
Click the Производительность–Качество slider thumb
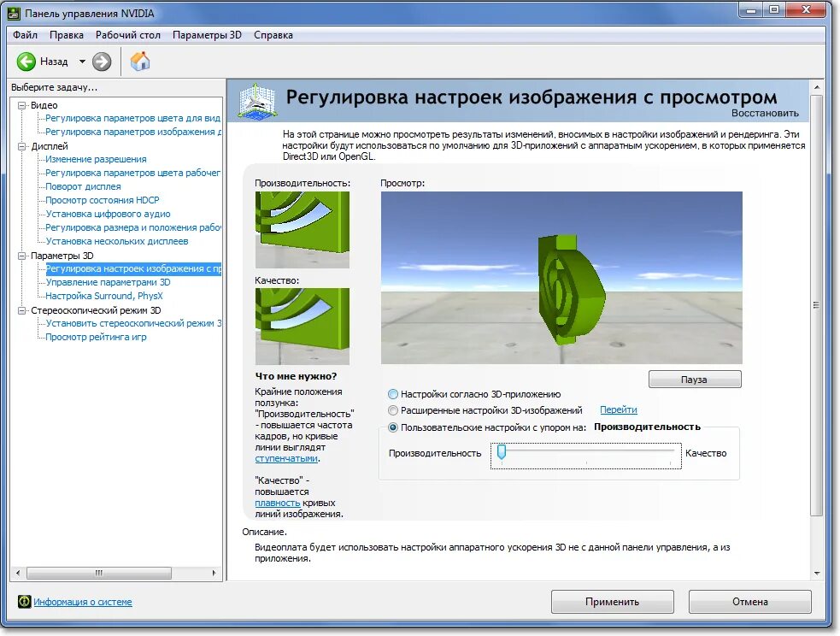[502, 451]
